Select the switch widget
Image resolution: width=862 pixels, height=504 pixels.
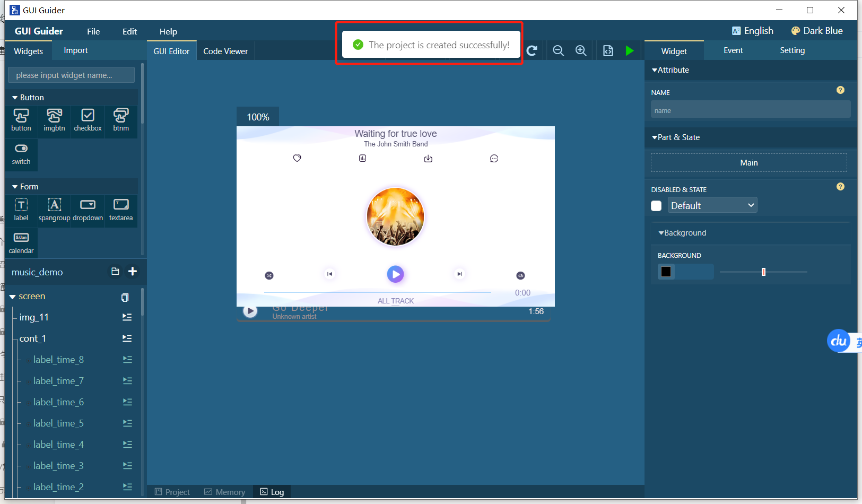21,153
